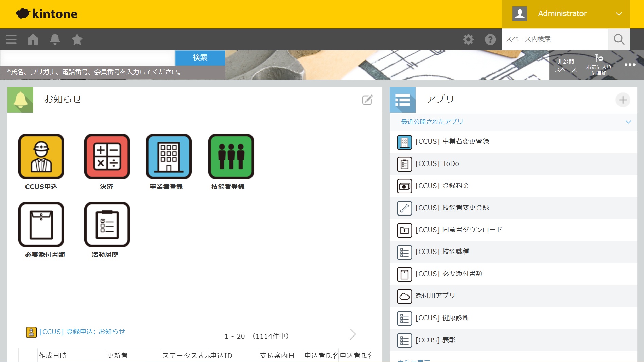Click the 活動履歴 clipboard icon
Viewport: 644px width, 362px height.
(107, 225)
